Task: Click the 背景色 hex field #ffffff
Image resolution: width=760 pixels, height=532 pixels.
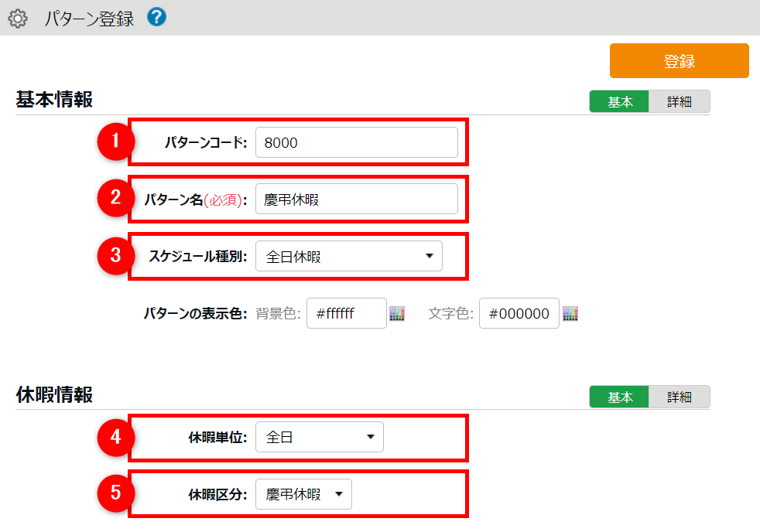Action: tap(346, 313)
